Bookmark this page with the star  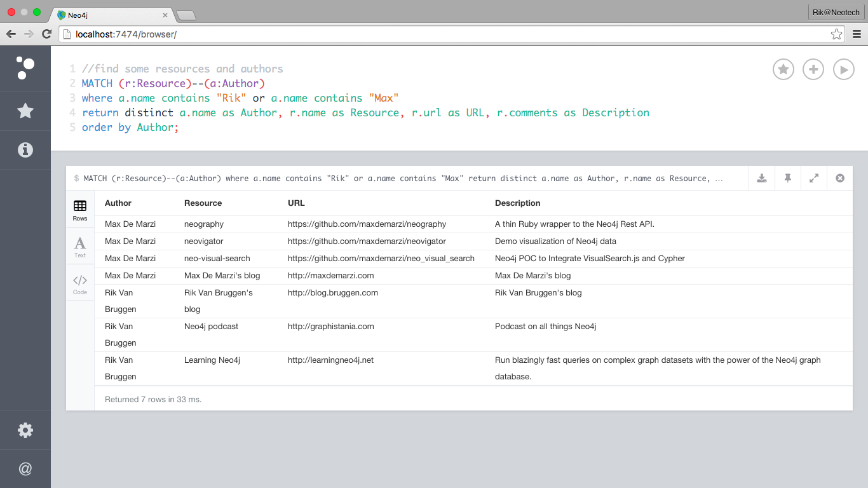(x=836, y=34)
